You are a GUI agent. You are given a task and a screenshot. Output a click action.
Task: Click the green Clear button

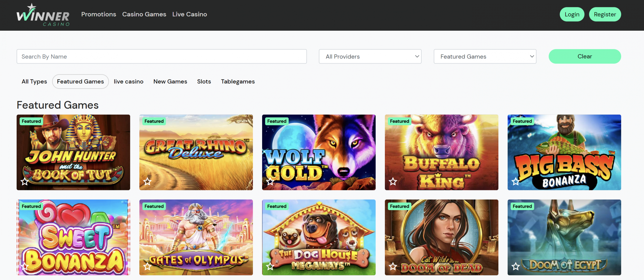(x=585, y=57)
